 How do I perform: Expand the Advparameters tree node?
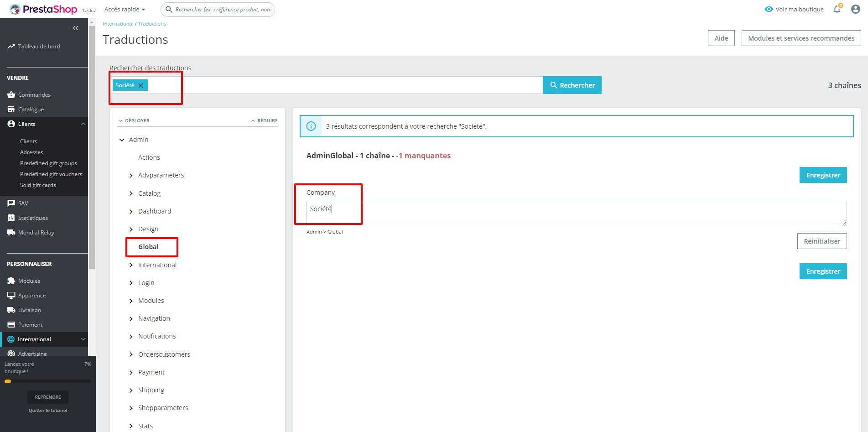tap(131, 176)
